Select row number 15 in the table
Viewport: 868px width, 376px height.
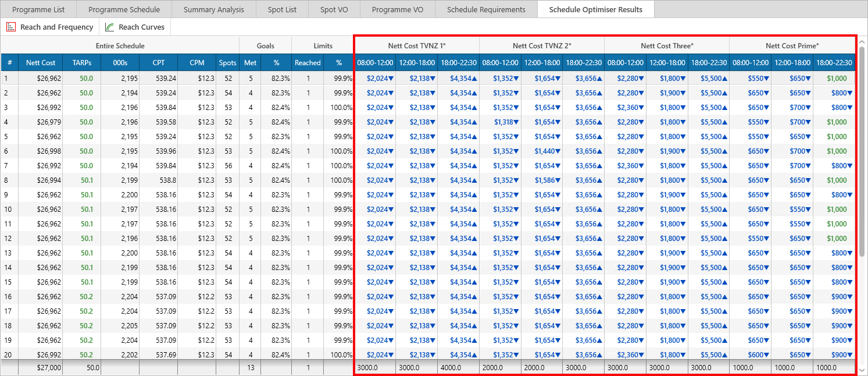coord(10,282)
